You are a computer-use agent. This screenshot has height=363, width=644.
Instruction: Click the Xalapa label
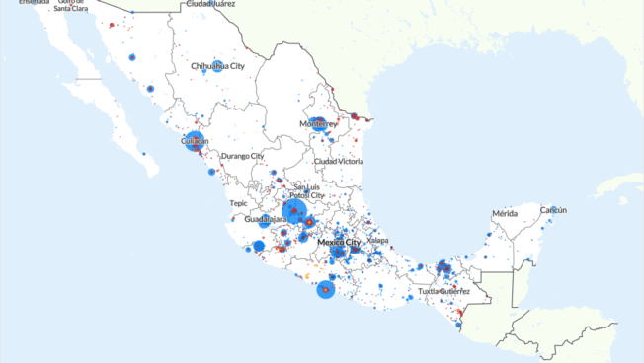377,241
